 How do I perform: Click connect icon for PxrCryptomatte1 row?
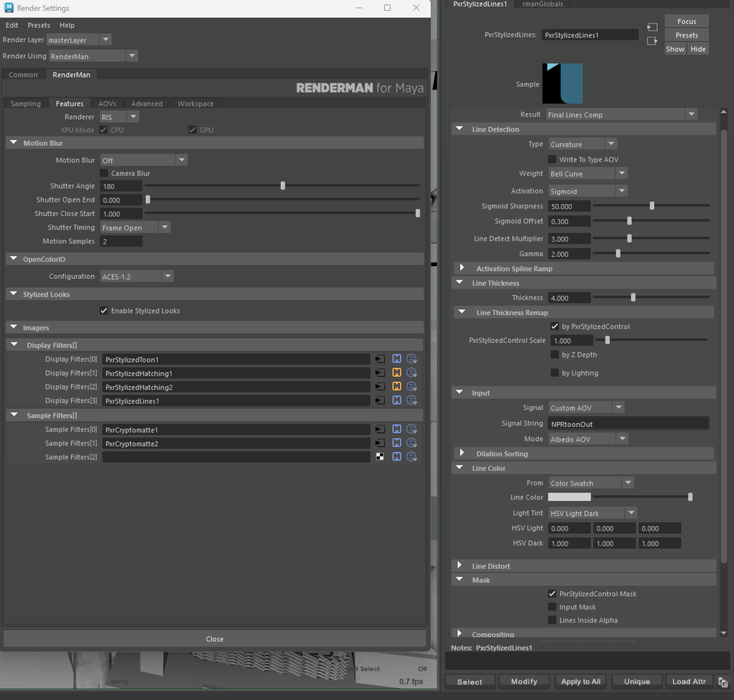pos(380,429)
